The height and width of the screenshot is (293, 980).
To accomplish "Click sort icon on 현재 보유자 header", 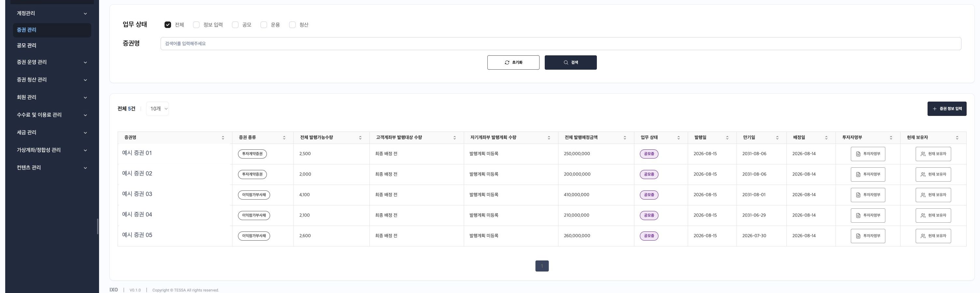I will (x=957, y=138).
